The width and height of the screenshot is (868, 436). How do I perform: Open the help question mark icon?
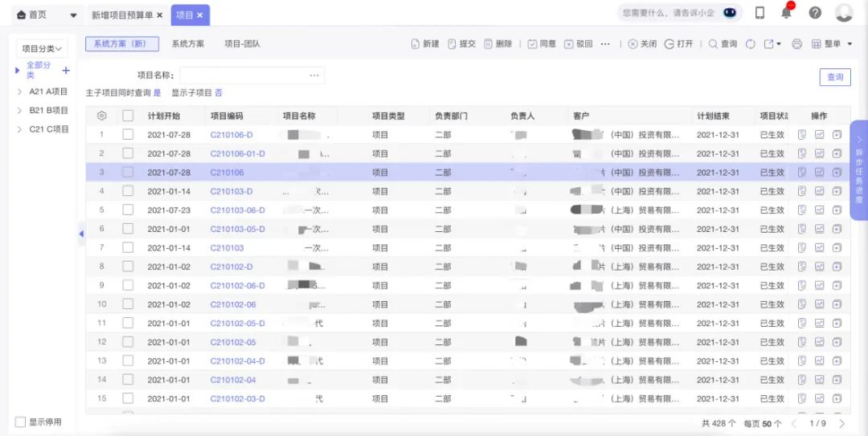(x=815, y=13)
